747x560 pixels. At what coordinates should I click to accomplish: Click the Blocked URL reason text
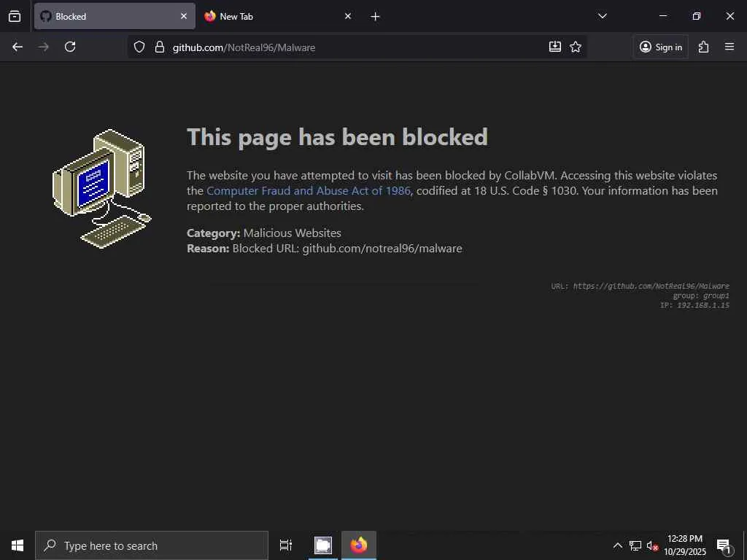[347, 248]
